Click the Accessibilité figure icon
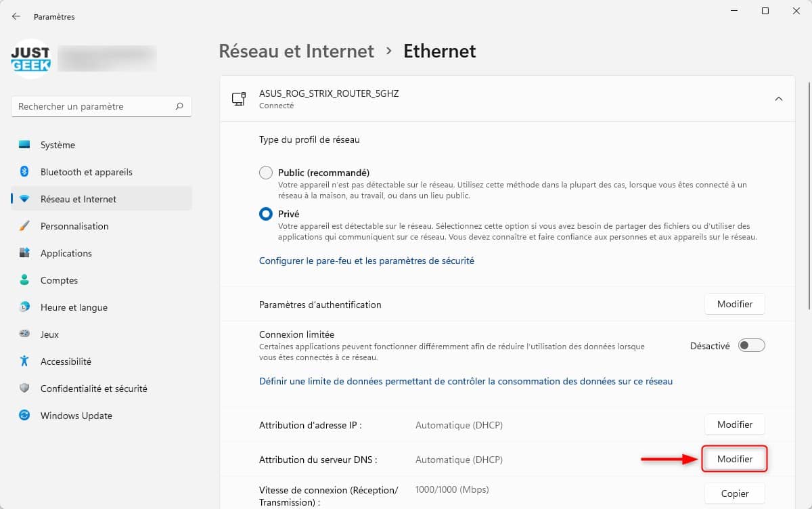The image size is (812, 509). point(25,361)
